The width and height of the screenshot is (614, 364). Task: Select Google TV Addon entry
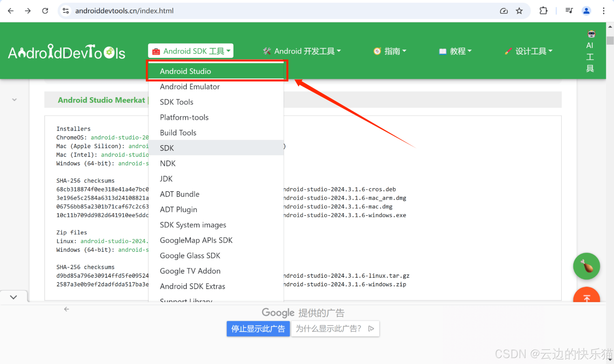point(216,271)
